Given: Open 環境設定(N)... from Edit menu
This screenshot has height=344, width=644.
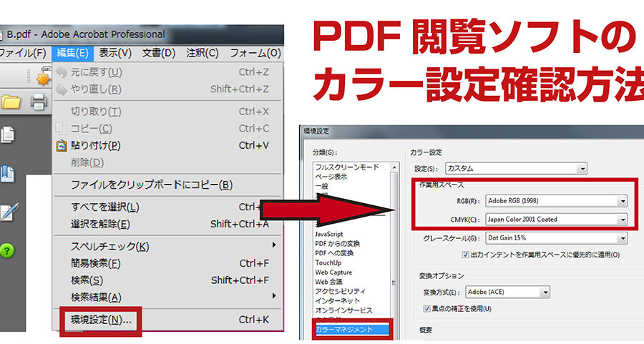Looking at the screenshot, I should tap(168, 320).
